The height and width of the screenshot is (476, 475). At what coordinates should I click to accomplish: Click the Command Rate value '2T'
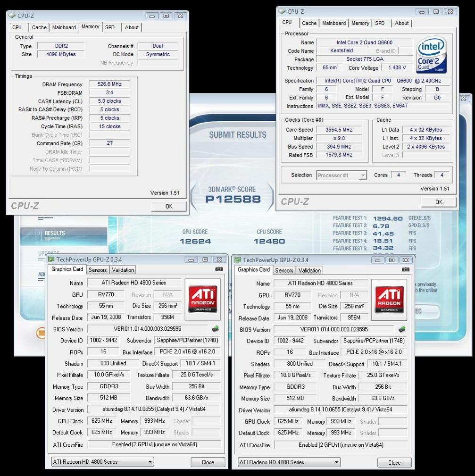pyautogui.click(x=109, y=143)
